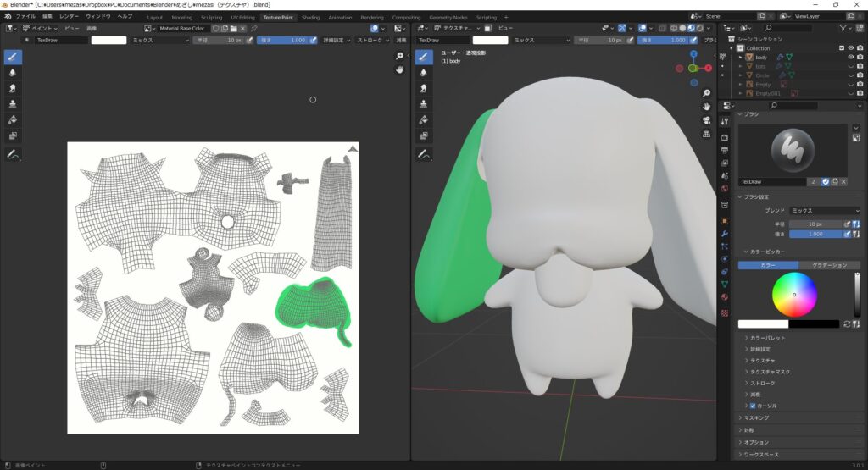Swap foreground and background colors icon
The width and height of the screenshot is (868, 470).
846,323
